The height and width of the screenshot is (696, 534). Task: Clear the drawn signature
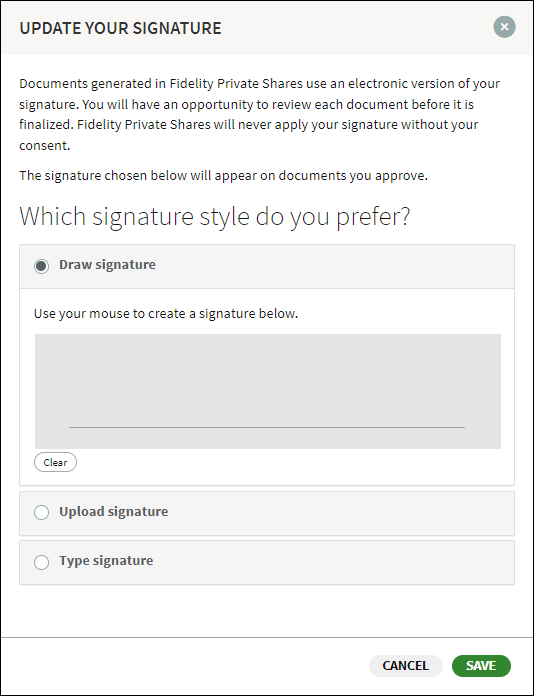click(x=55, y=462)
